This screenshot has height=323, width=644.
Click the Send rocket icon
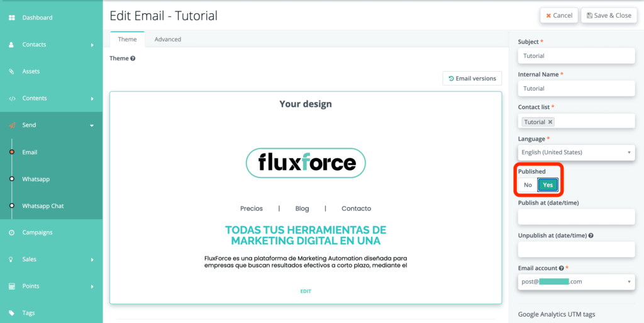click(12, 125)
